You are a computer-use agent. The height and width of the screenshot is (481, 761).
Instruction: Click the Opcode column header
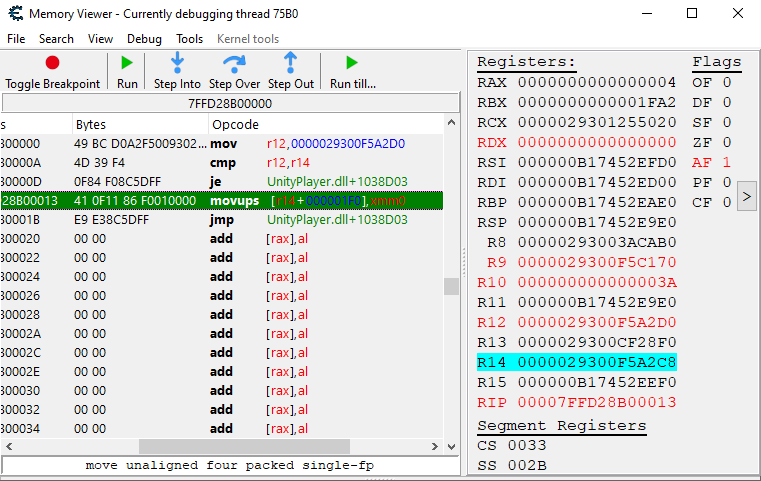(326, 125)
